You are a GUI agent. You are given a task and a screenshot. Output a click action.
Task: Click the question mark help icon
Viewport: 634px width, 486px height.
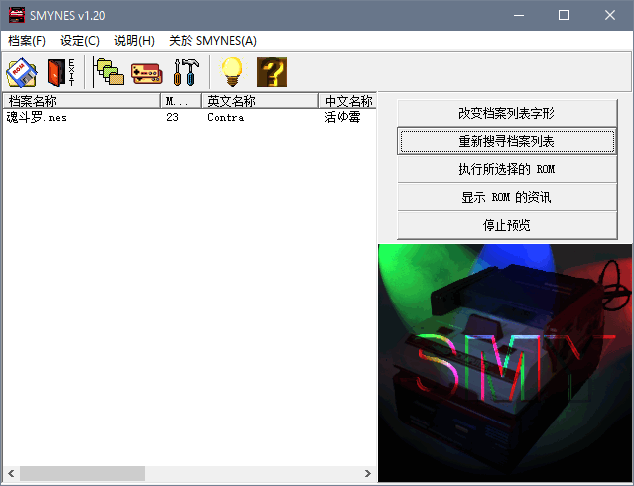click(x=272, y=71)
